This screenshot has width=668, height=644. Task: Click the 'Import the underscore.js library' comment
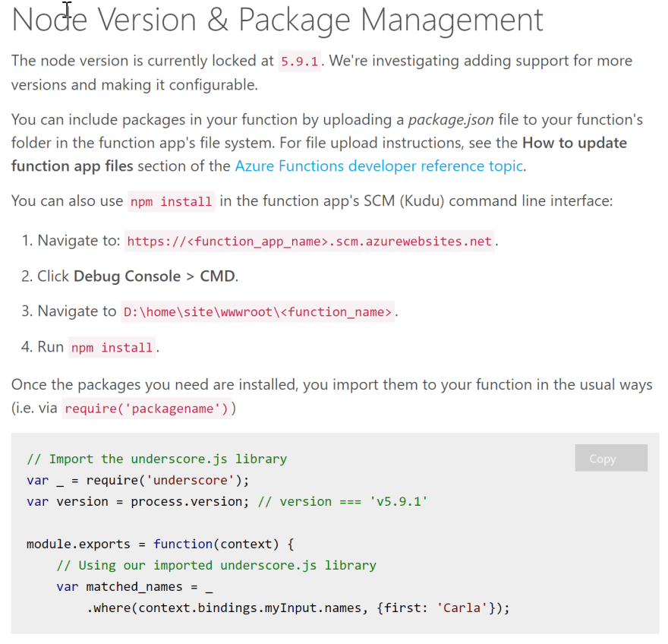point(156,459)
